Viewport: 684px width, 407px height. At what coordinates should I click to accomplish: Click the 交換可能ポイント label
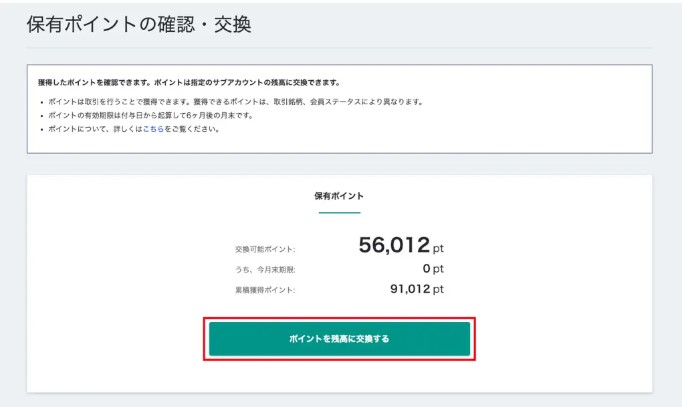click(265, 249)
